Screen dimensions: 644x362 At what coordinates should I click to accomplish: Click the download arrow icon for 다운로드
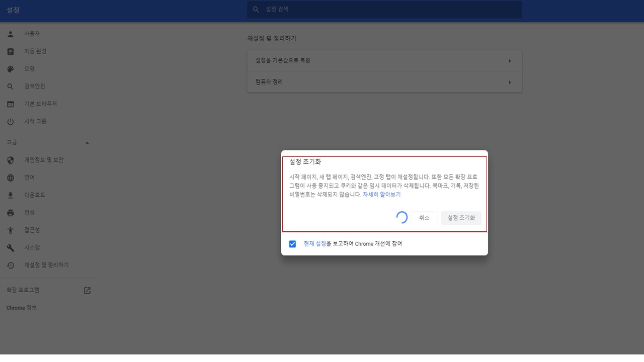coord(11,195)
